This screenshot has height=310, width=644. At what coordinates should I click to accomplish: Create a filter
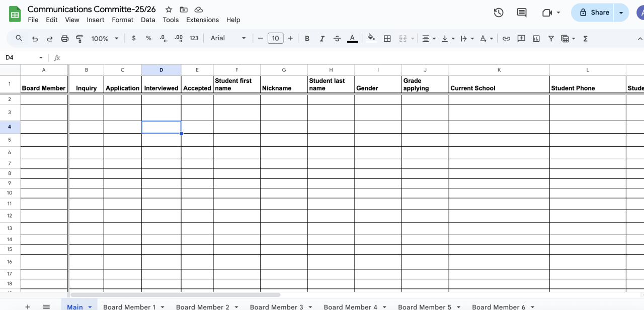(551, 38)
